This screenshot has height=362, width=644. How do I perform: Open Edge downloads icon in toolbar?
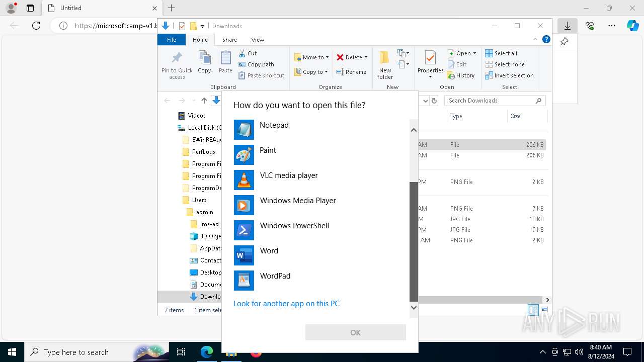[x=567, y=26]
